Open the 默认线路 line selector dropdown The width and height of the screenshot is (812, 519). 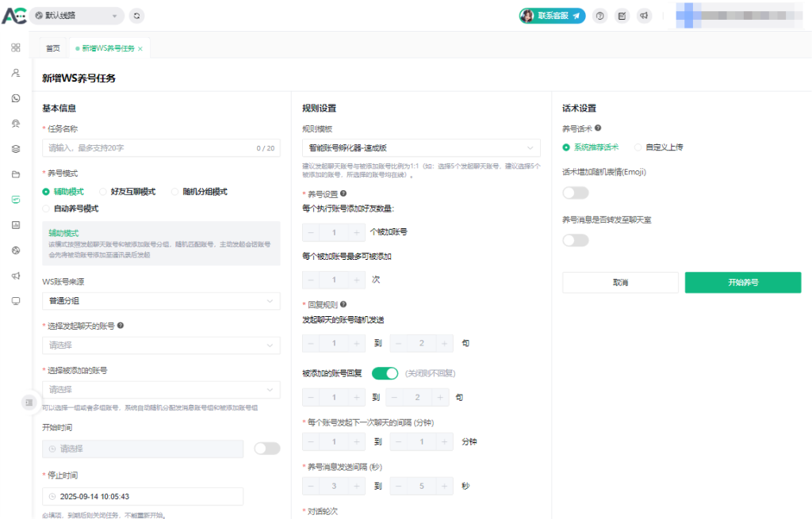pyautogui.click(x=78, y=15)
